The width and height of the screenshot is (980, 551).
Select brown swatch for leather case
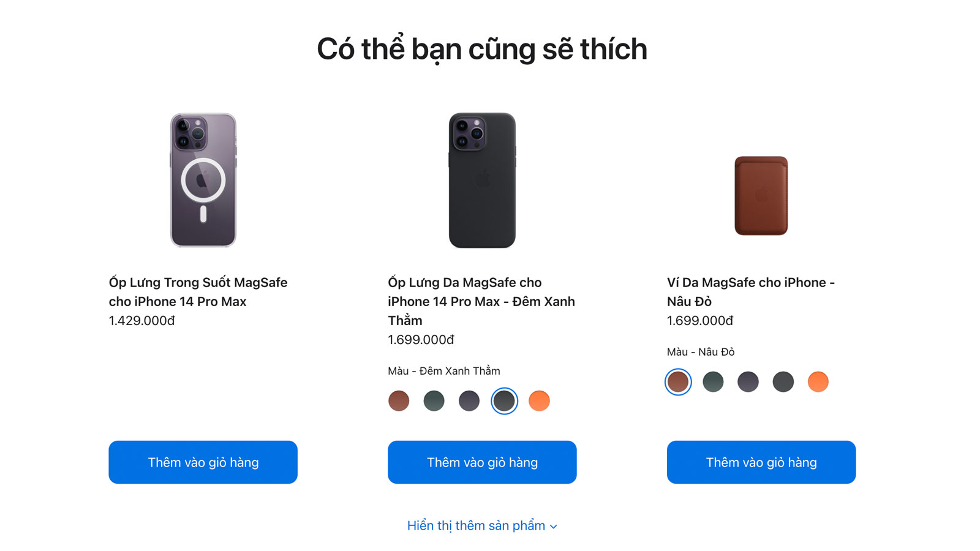[x=399, y=401]
